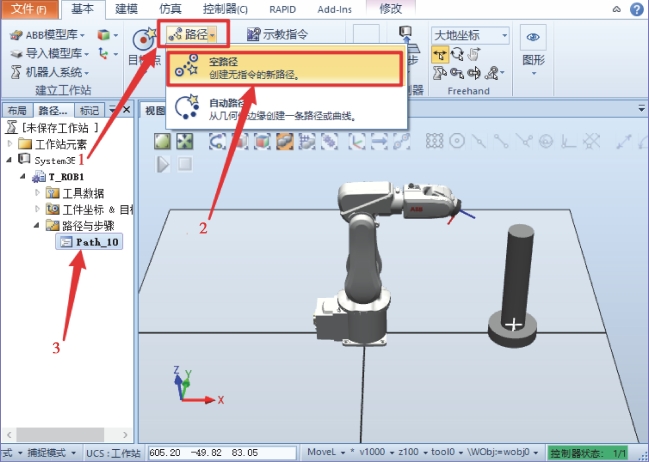This screenshot has height=462, width=649.
Task: Switch to the 标记 tags panel tab
Action: [89, 111]
